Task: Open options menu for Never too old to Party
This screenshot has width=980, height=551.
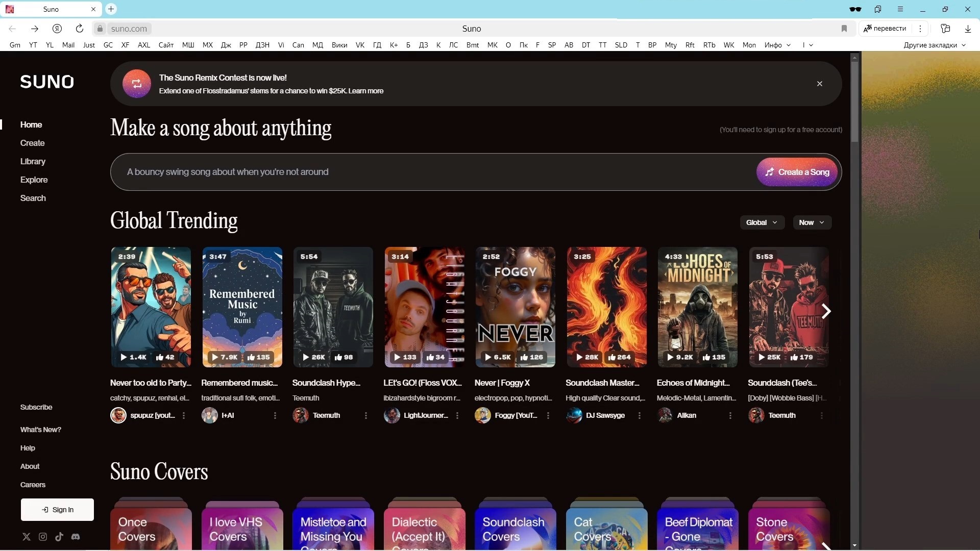Action: (184, 416)
